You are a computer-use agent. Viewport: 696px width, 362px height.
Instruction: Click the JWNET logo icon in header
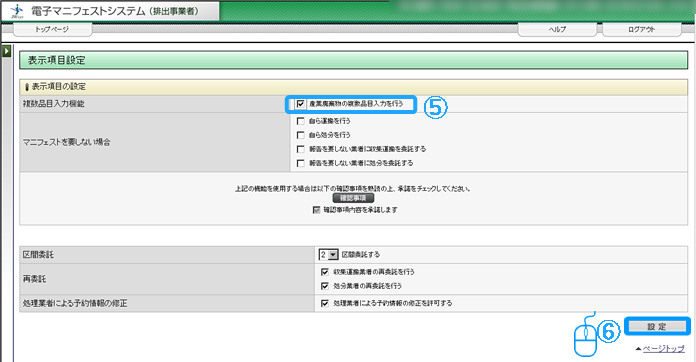(16, 11)
